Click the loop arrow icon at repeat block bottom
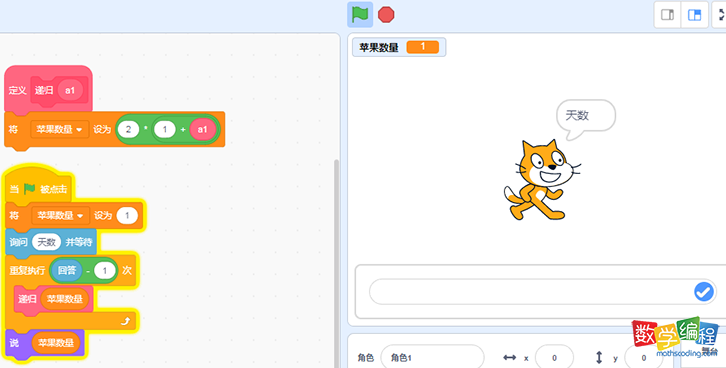 (125, 321)
